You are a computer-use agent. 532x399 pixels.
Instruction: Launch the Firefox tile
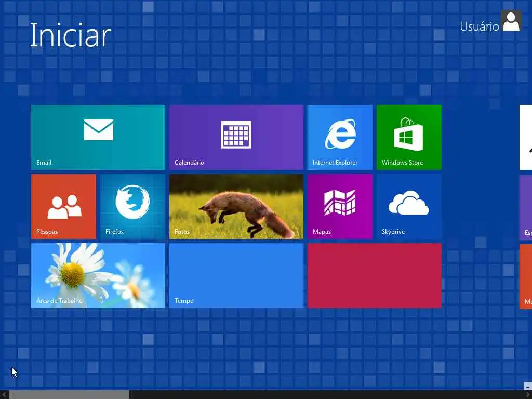132,207
